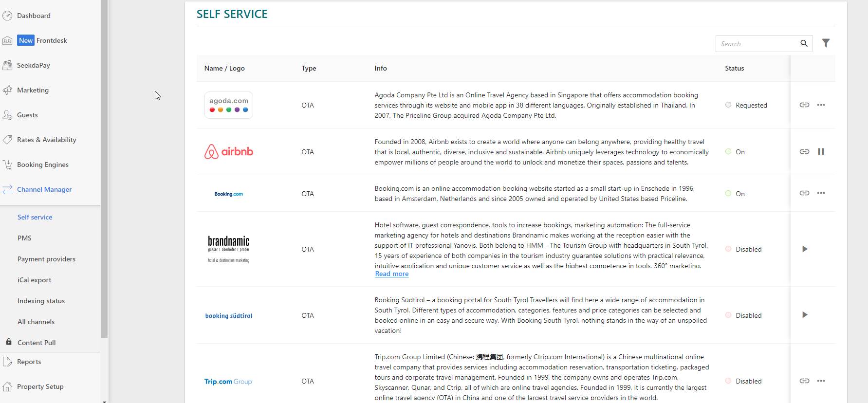Open the Dashboard icon in sidebar

[x=7, y=16]
